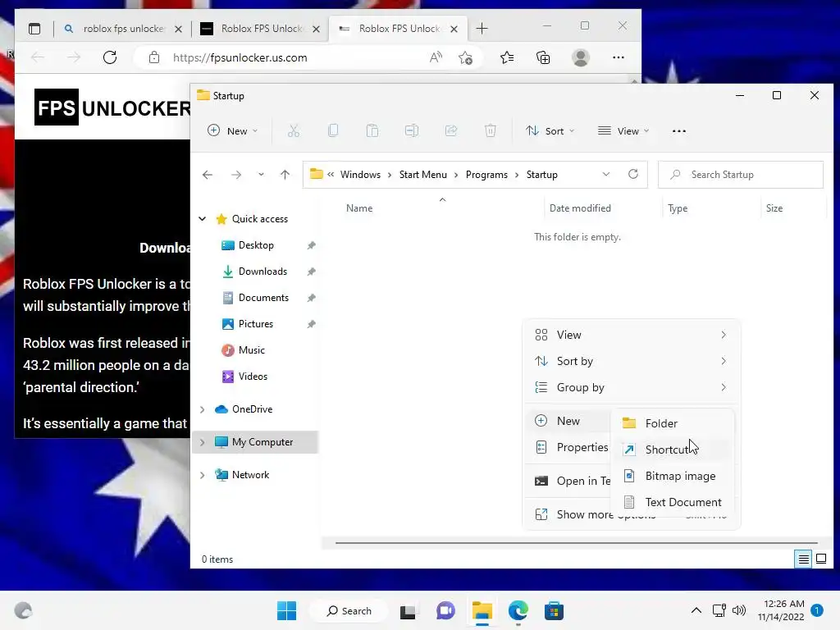The width and height of the screenshot is (840, 630).
Task: Go back in the File Explorer
Action: tap(208, 175)
